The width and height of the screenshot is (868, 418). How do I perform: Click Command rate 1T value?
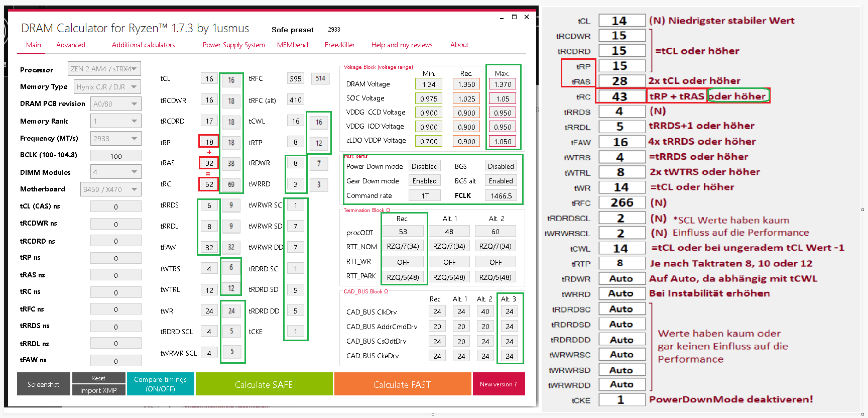point(425,196)
